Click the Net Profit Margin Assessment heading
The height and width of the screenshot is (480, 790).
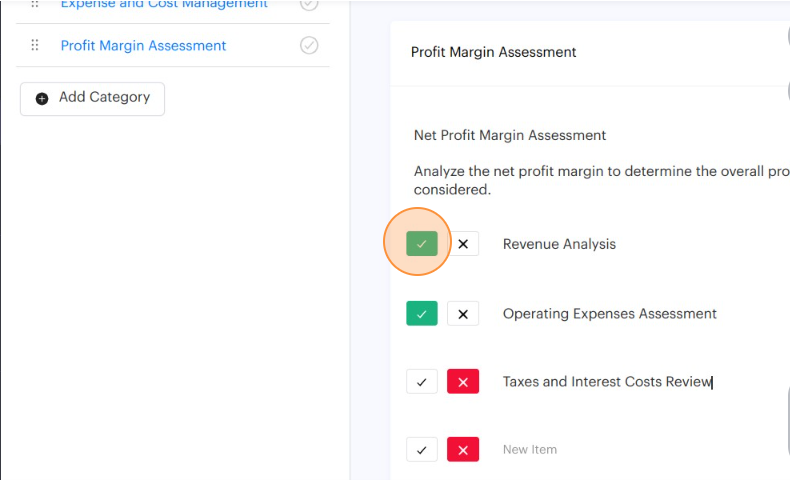click(510, 135)
